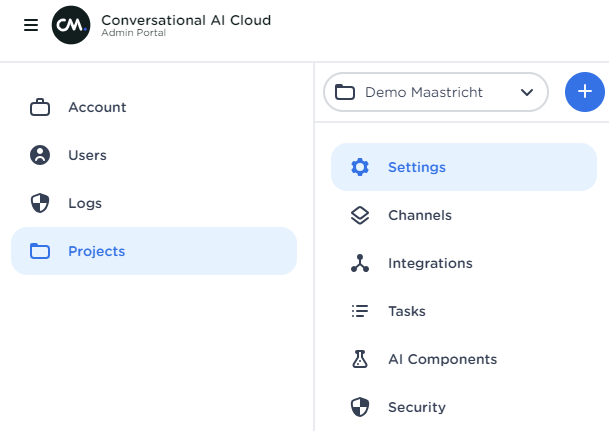The width and height of the screenshot is (609, 431).
Task: Click the Channels layers icon
Action: click(x=360, y=215)
